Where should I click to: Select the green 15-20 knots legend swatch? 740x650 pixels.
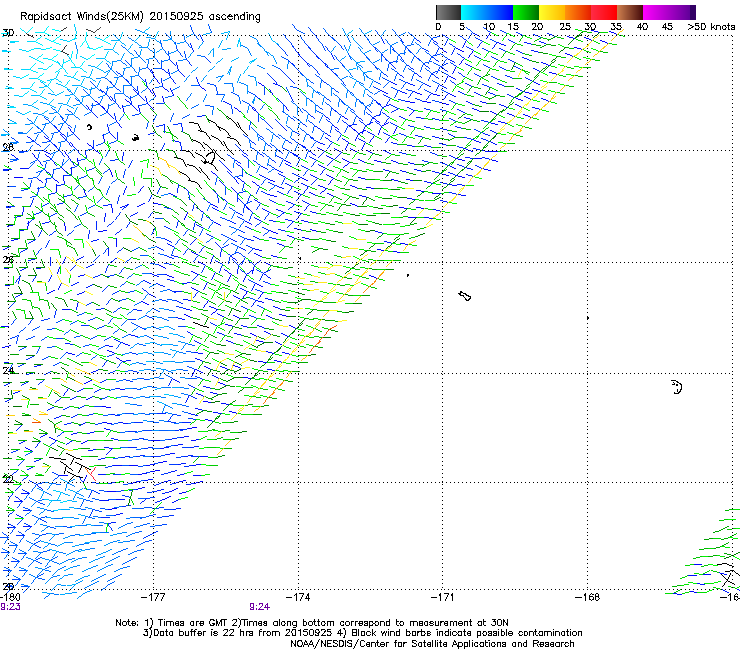(x=526, y=12)
